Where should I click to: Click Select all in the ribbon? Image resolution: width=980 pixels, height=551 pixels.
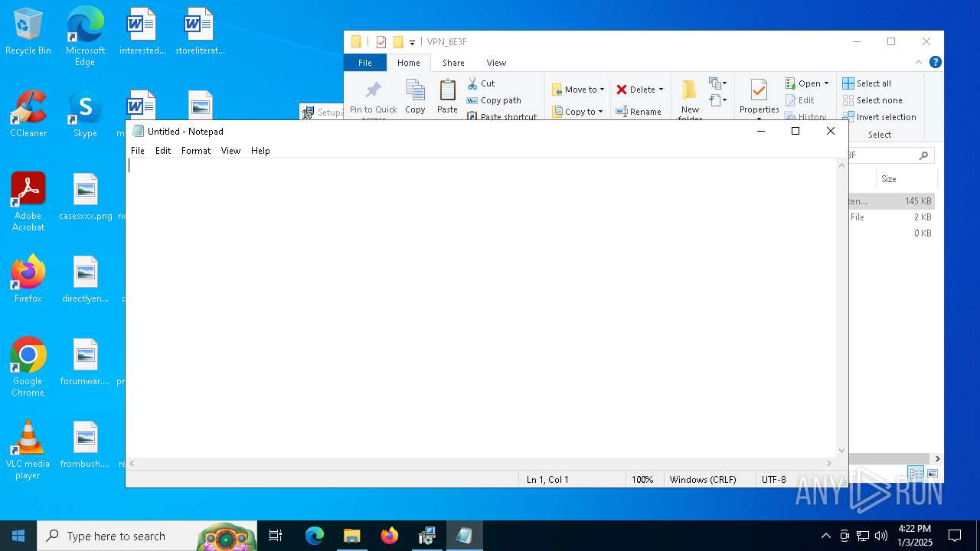point(867,83)
